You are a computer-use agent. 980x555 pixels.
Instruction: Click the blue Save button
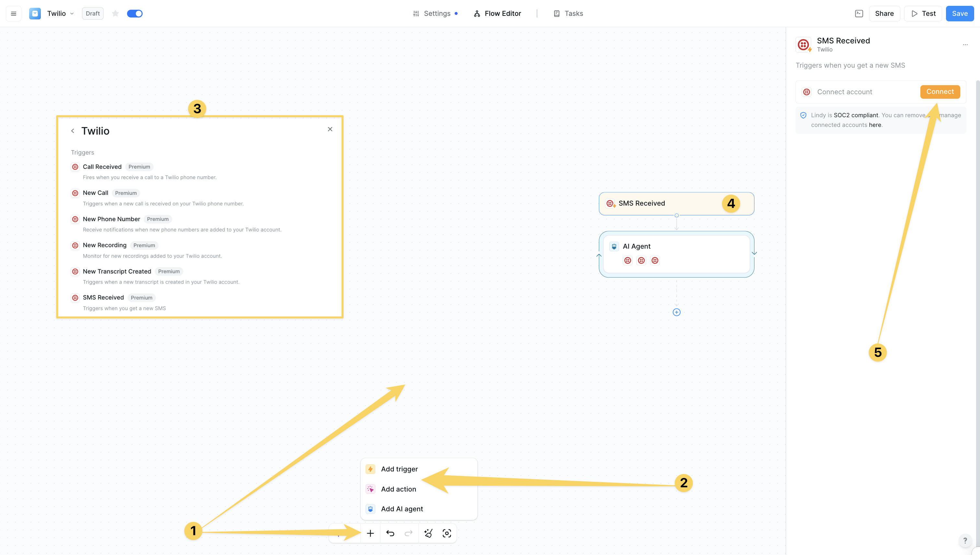(x=959, y=14)
